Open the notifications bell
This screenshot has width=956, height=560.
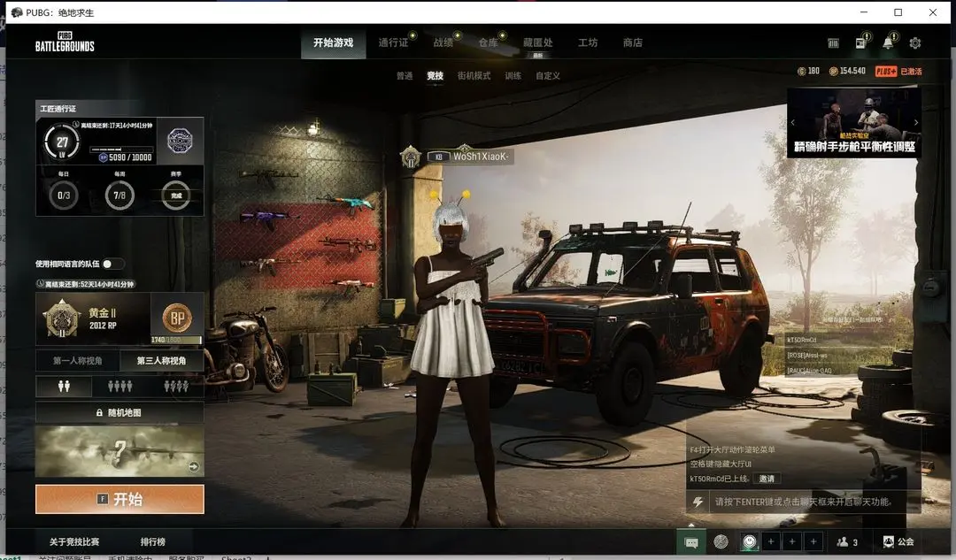click(x=888, y=42)
